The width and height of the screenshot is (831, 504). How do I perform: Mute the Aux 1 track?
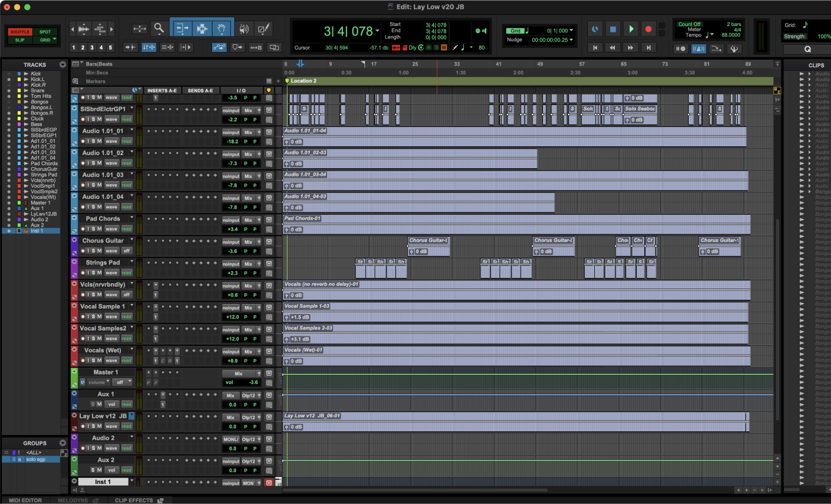pyautogui.click(x=100, y=404)
